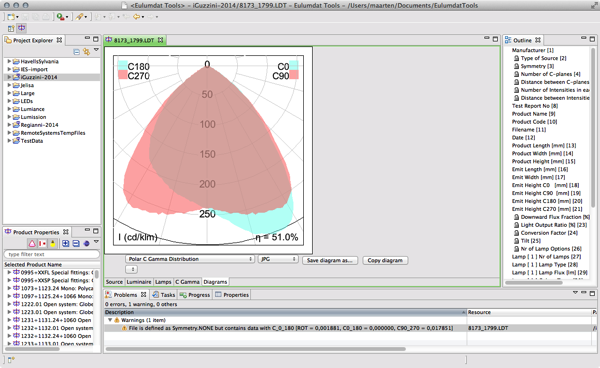600x368 pixels.
Task: Open the Progress view tab
Action: [195, 295]
